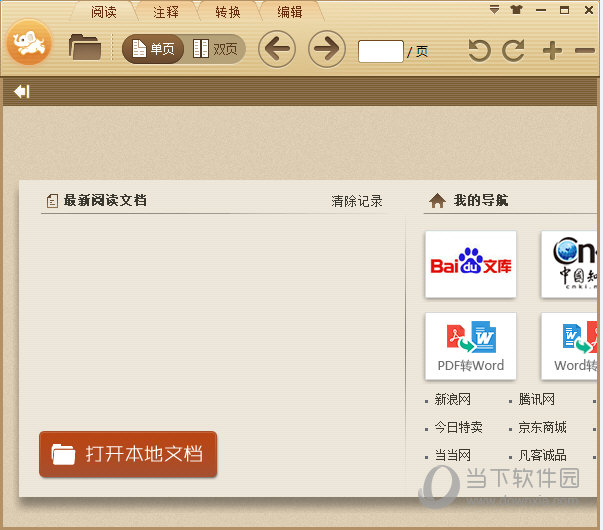The height and width of the screenshot is (530, 603).
Task: Click the 我的导航 heading text
Action: 481,200
